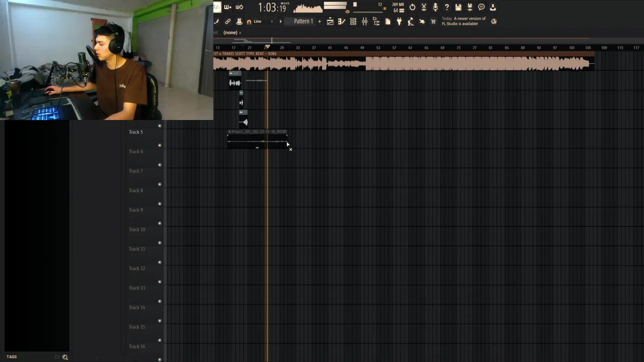Click the oscilloscope waveform display
The width and height of the screenshot is (644, 362).
click(308, 8)
